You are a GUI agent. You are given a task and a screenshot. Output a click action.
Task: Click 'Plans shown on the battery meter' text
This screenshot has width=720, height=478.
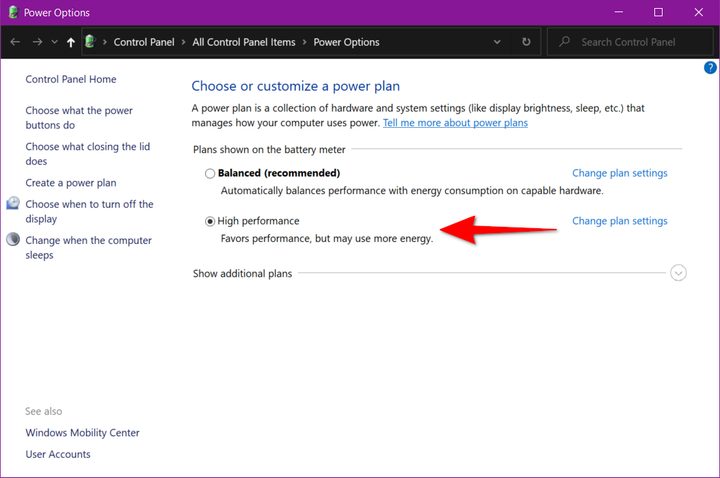(x=269, y=150)
